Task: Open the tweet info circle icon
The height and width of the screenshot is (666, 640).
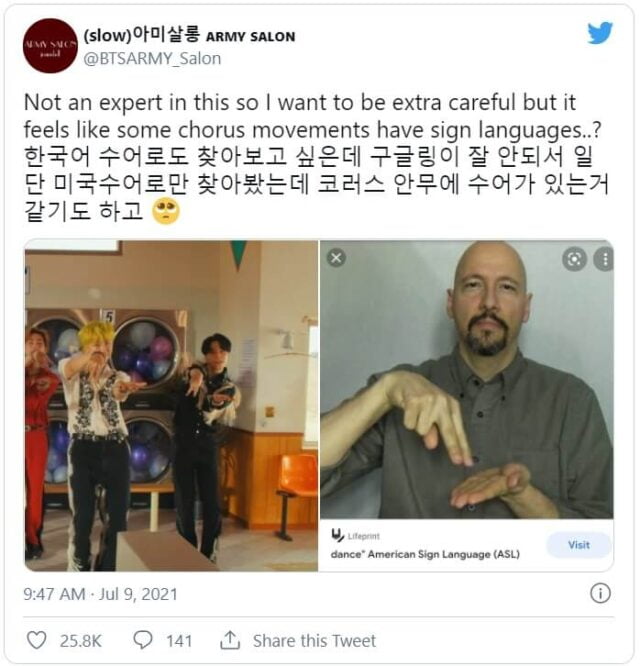Action: (x=600, y=593)
